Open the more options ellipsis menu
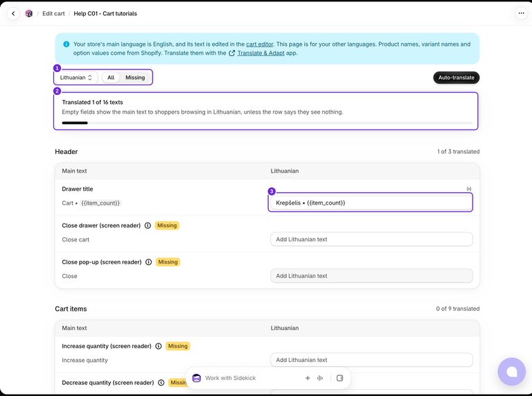The image size is (532, 396). tap(521, 13)
